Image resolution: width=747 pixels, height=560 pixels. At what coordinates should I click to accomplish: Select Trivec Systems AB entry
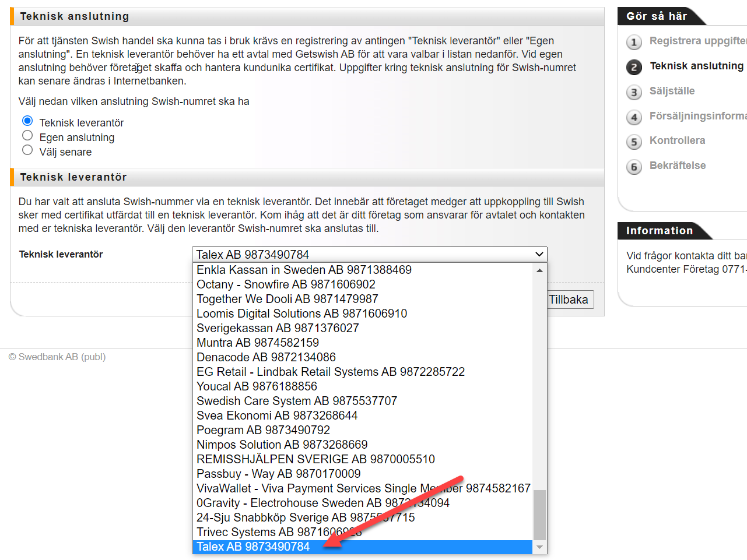point(362,532)
